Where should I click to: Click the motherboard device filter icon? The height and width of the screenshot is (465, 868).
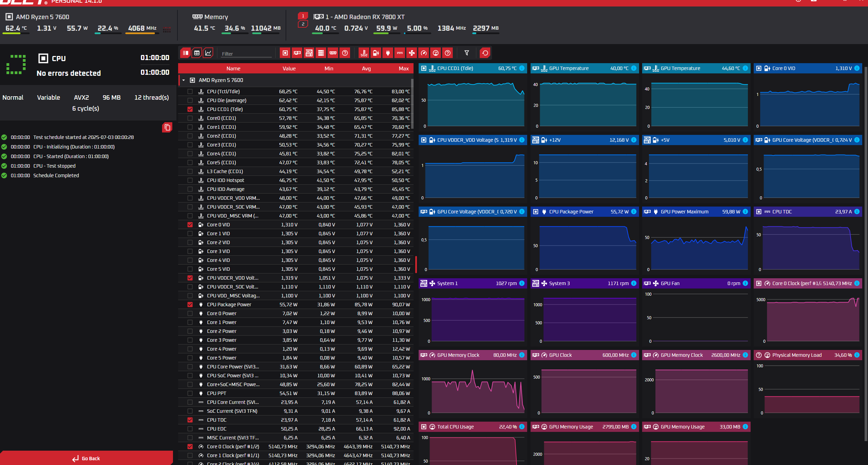[x=309, y=53]
